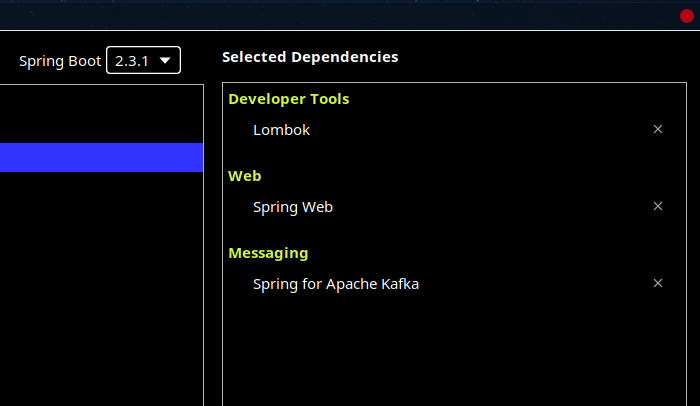Click the Spring Web dependency entry
The image size is (700, 406).
pos(293,207)
